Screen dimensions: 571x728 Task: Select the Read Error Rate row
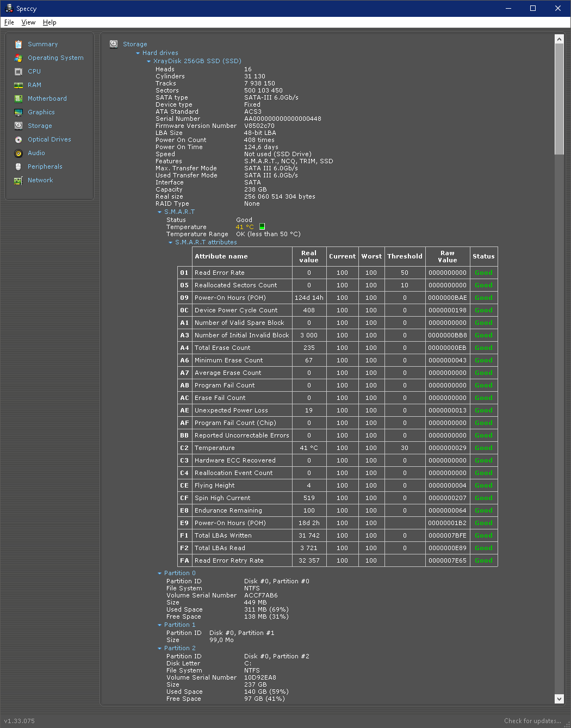click(x=338, y=273)
